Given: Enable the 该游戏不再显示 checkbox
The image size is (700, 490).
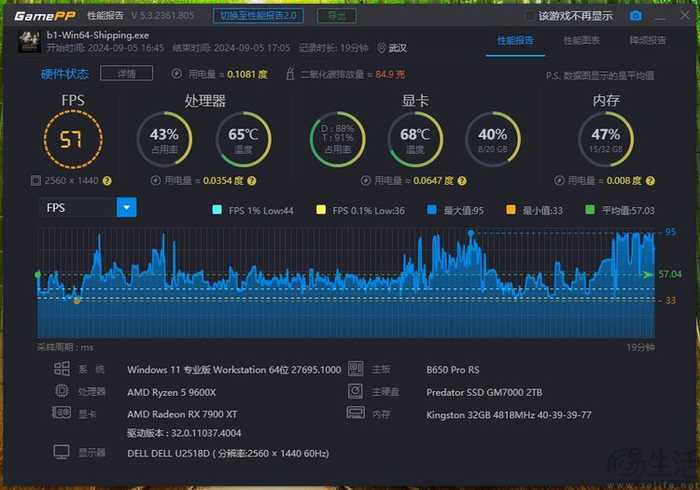Looking at the screenshot, I should tap(530, 16).
